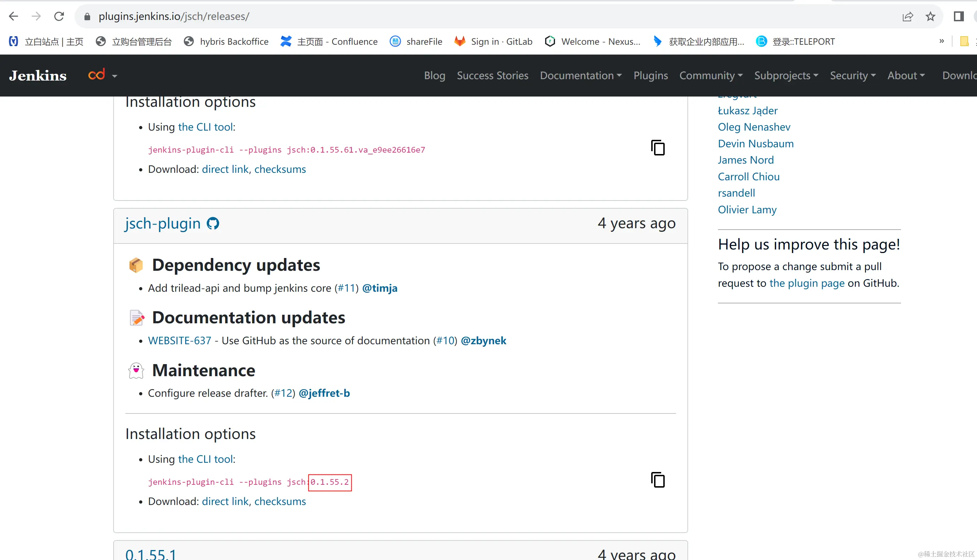The height and width of the screenshot is (560, 977).
Task: Open the Welcome - Nexus bookmark
Action: (x=593, y=42)
